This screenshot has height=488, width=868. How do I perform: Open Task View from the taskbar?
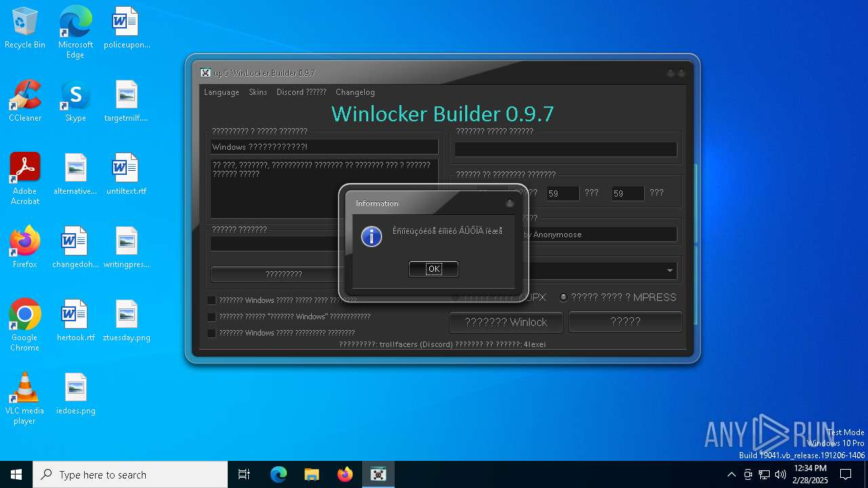[x=244, y=474]
